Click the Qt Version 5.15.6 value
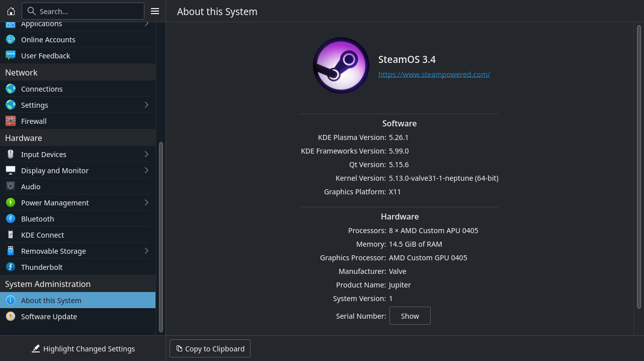This screenshot has width=644, height=361. (398, 164)
